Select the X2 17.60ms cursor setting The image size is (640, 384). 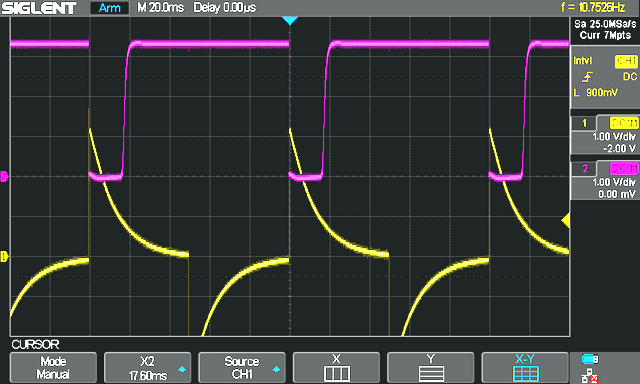[x=147, y=368]
